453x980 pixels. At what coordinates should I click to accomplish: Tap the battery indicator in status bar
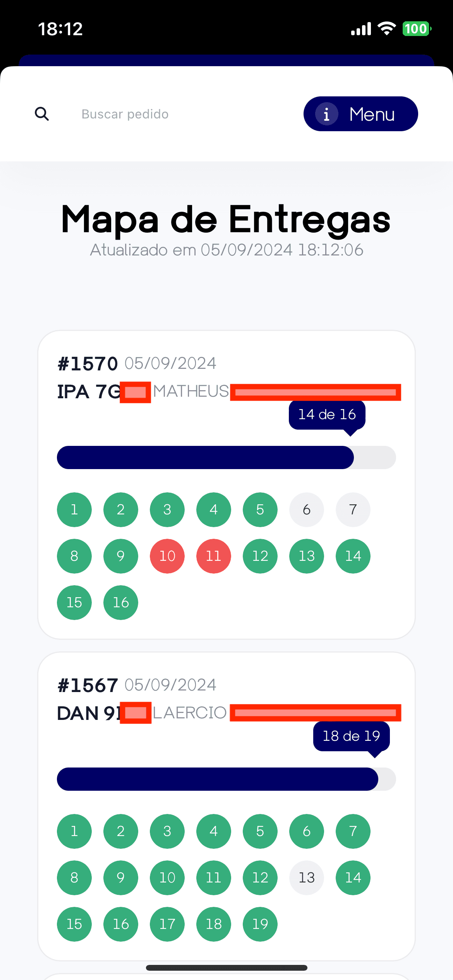click(x=417, y=29)
